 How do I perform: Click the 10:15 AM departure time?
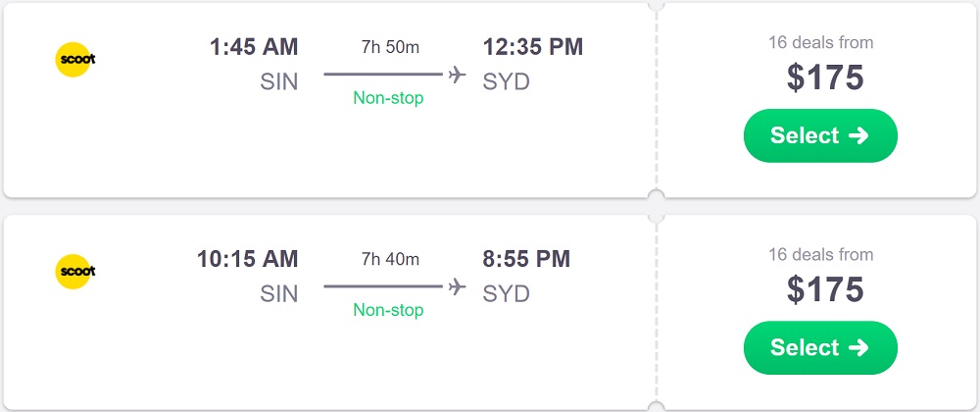pyautogui.click(x=247, y=259)
